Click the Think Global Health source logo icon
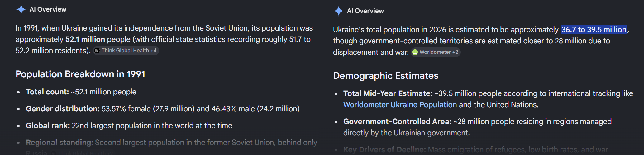The height and width of the screenshot is (155, 644). (x=97, y=51)
